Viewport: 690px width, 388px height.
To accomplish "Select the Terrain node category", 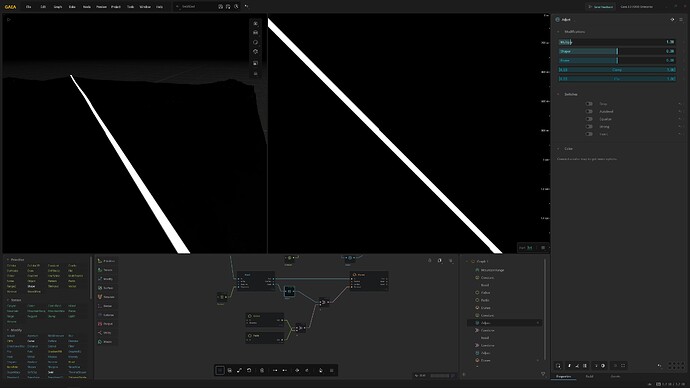I will click(106, 270).
